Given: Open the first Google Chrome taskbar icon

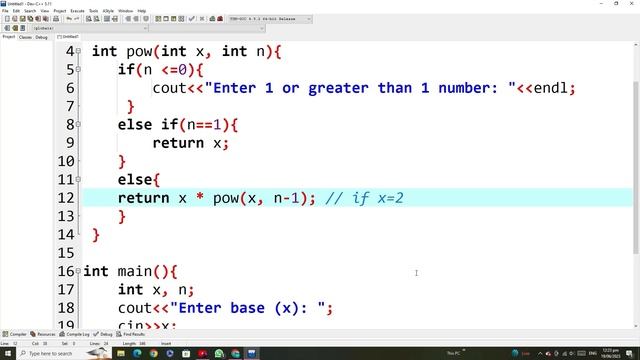Looking at the screenshot, I should click(x=153, y=353).
